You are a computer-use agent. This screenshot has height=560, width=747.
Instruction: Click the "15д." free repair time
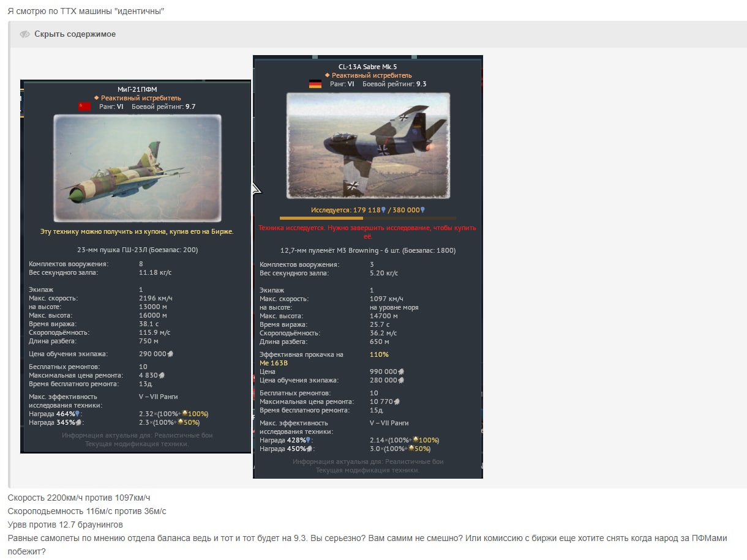click(x=377, y=410)
